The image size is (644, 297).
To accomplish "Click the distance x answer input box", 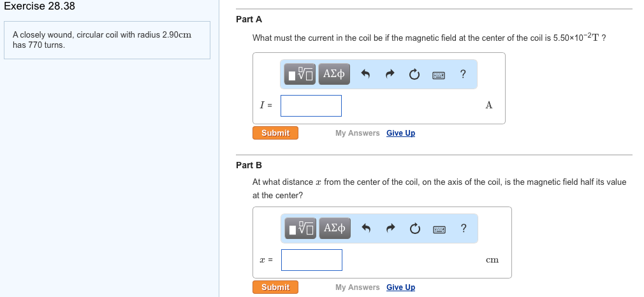I will [311, 259].
